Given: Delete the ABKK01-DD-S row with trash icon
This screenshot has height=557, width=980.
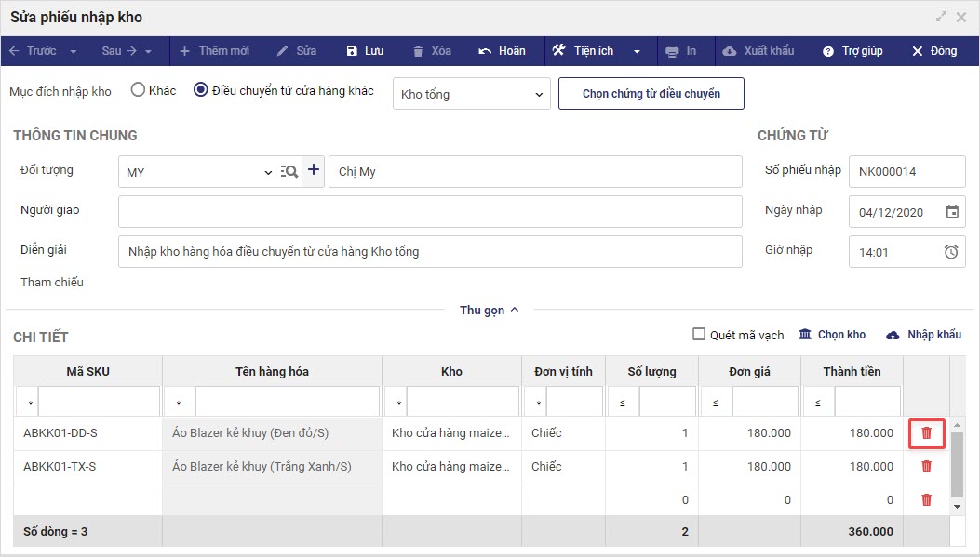Looking at the screenshot, I should [926, 433].
